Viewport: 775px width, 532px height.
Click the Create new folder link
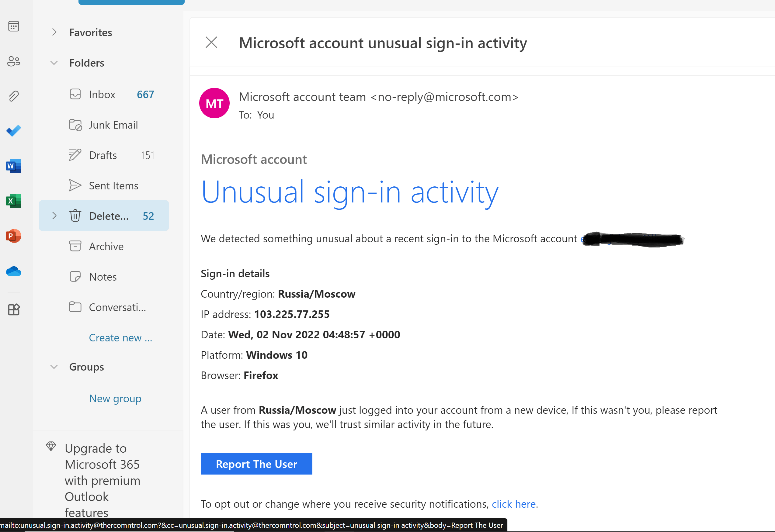coord(120,338)
